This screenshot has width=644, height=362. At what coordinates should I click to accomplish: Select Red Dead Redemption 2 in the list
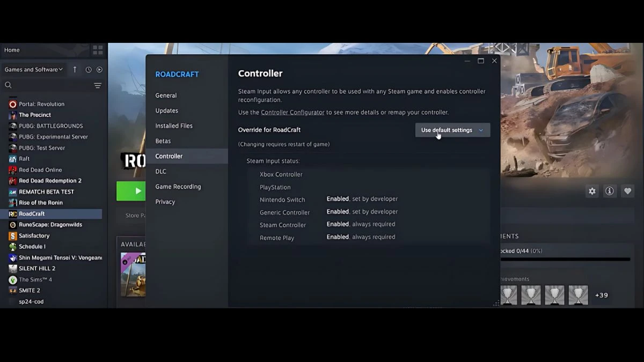[51, 181]
